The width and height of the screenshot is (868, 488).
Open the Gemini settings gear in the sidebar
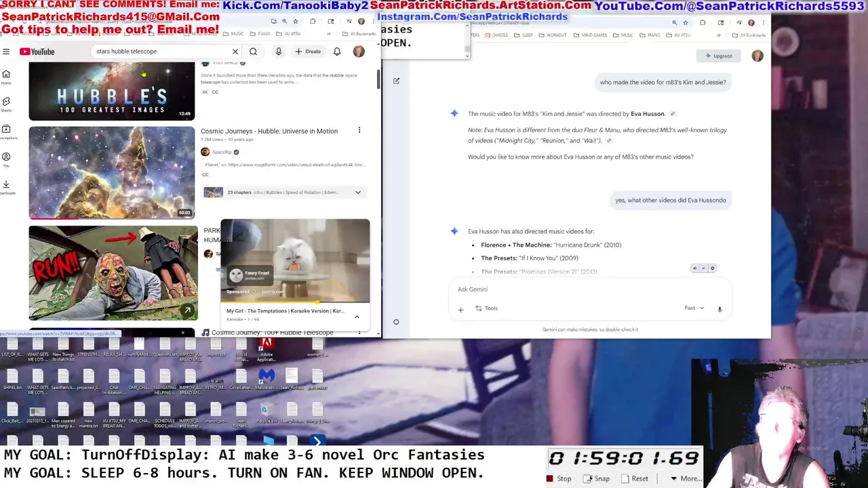click(397, 322)
